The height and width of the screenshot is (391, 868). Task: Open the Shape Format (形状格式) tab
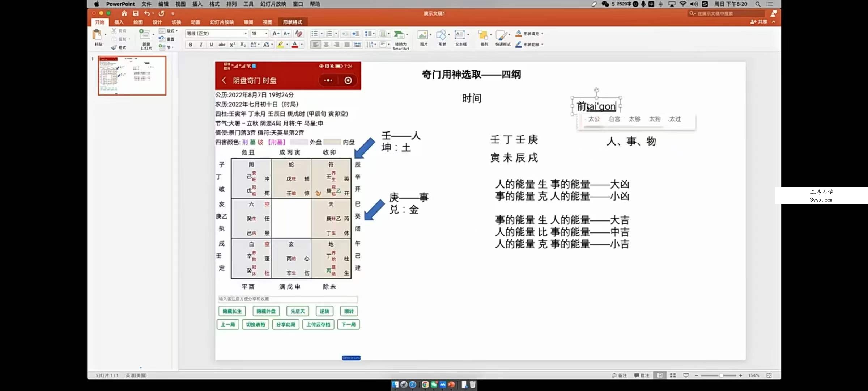(292, 22)
